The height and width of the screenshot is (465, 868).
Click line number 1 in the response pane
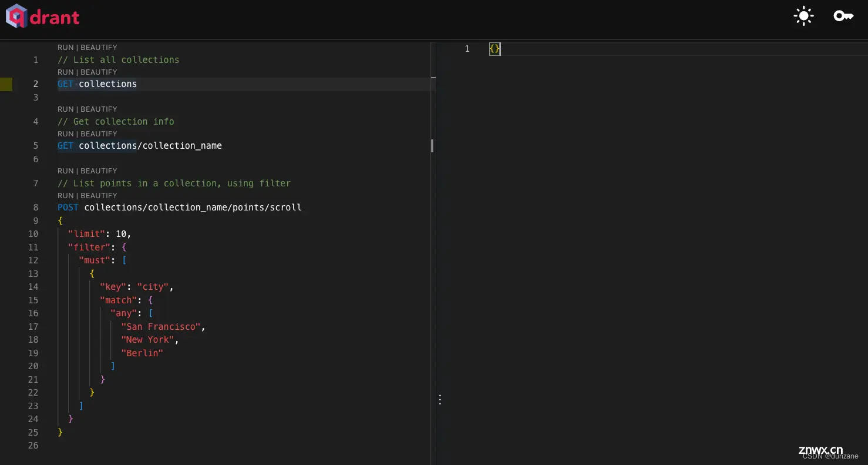pyautogui.click(x=467, y=49)
